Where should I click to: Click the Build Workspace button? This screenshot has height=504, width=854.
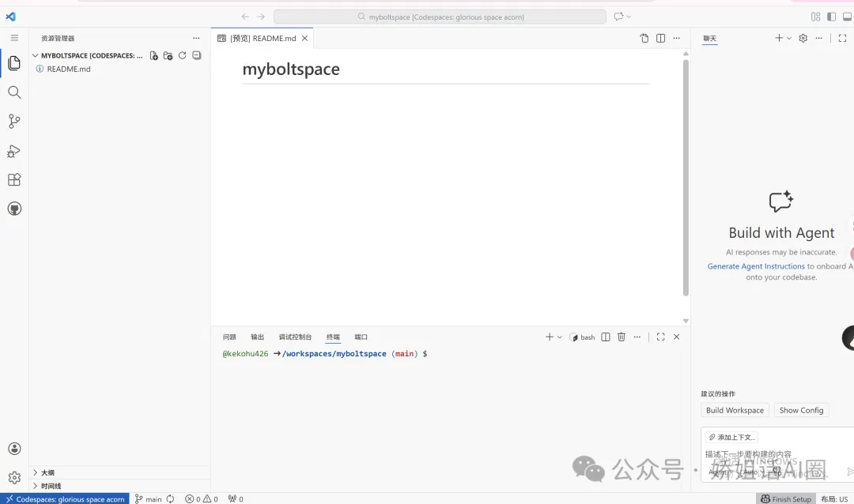tap(735, 410)
